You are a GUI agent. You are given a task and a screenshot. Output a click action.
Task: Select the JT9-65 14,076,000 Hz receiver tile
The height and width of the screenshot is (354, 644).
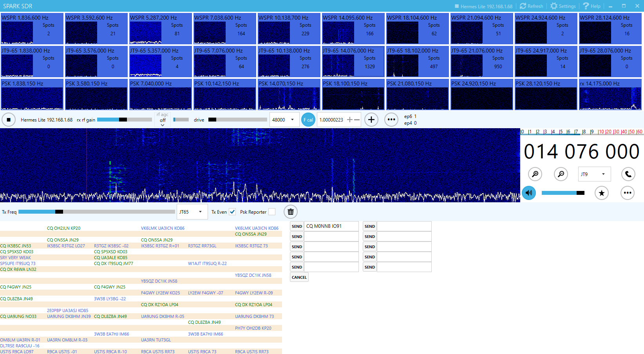coord(353,62)
